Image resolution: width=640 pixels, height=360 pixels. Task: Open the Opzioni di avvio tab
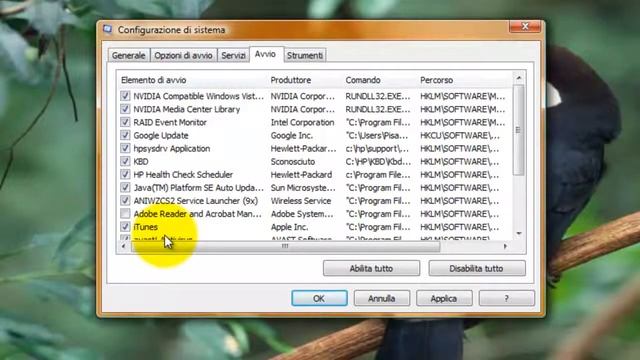pyautogui.click(x=183, y=56)
